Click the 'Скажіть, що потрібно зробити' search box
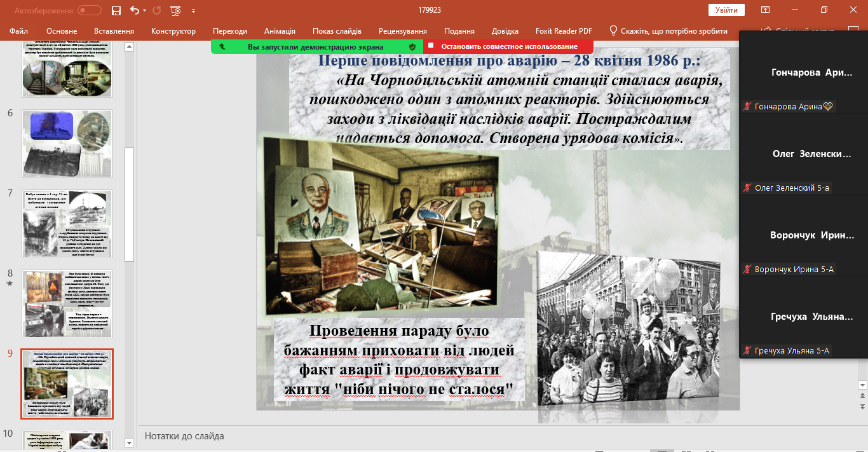The height and width of the screenshot is (452, 868). pos(674,31)
